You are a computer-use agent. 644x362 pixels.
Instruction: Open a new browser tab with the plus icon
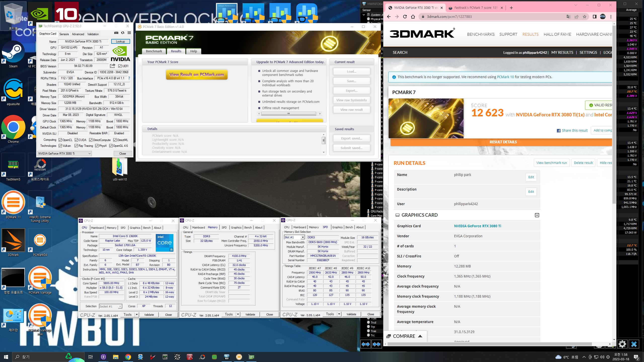click(511, 8)
